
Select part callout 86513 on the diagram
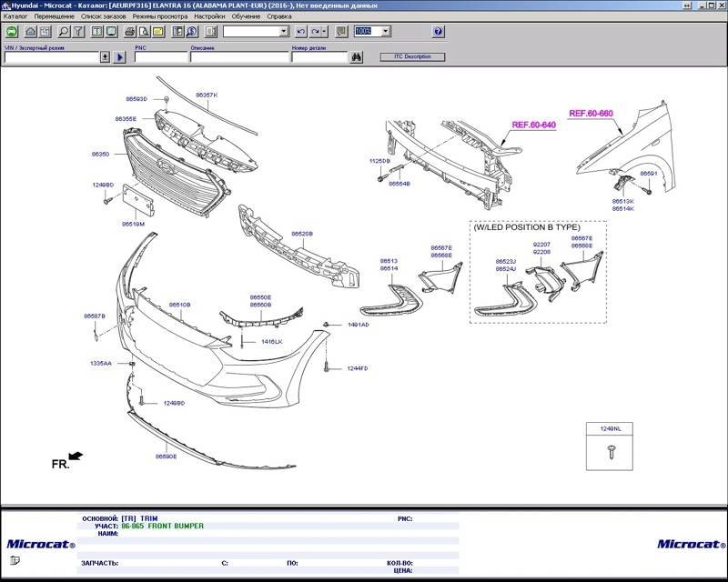[x=389, y=261]
